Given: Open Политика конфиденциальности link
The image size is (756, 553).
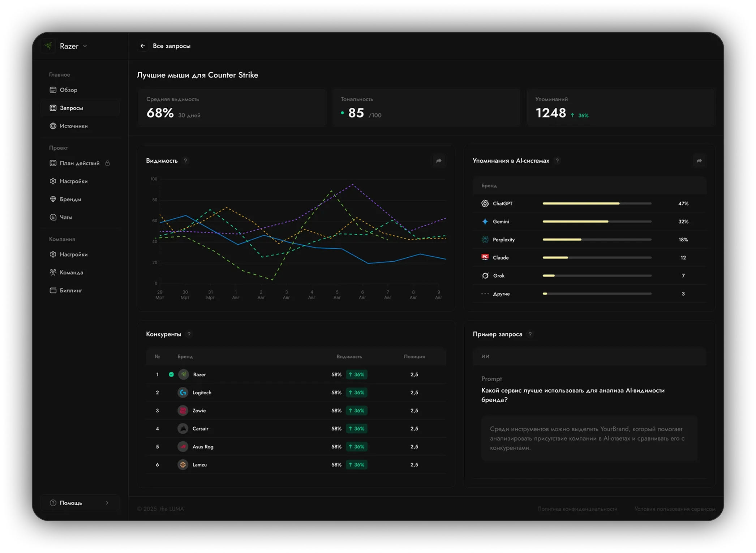Looking at the screenshot, I should pos(577,509).
